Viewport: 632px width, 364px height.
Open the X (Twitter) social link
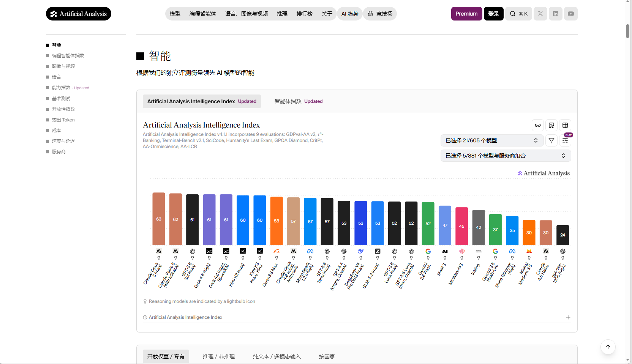[x=540, y=14]
